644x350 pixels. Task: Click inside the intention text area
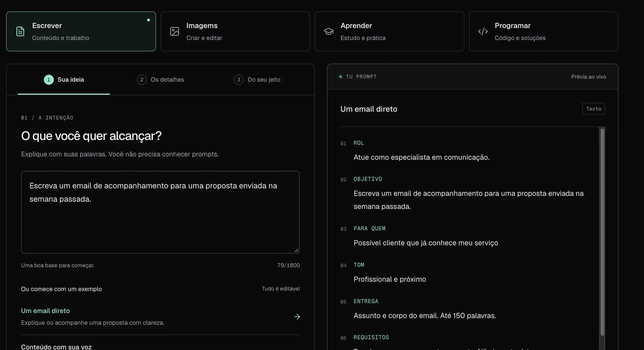160,212
